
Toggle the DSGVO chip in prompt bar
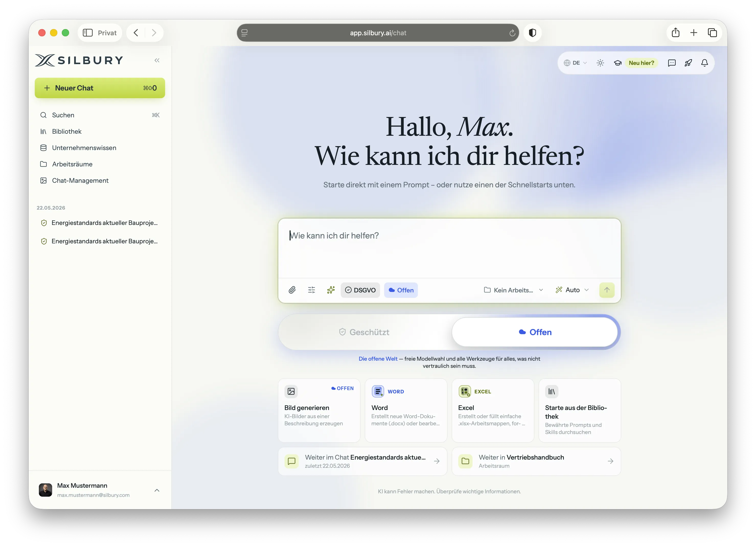tap(360, 290)
